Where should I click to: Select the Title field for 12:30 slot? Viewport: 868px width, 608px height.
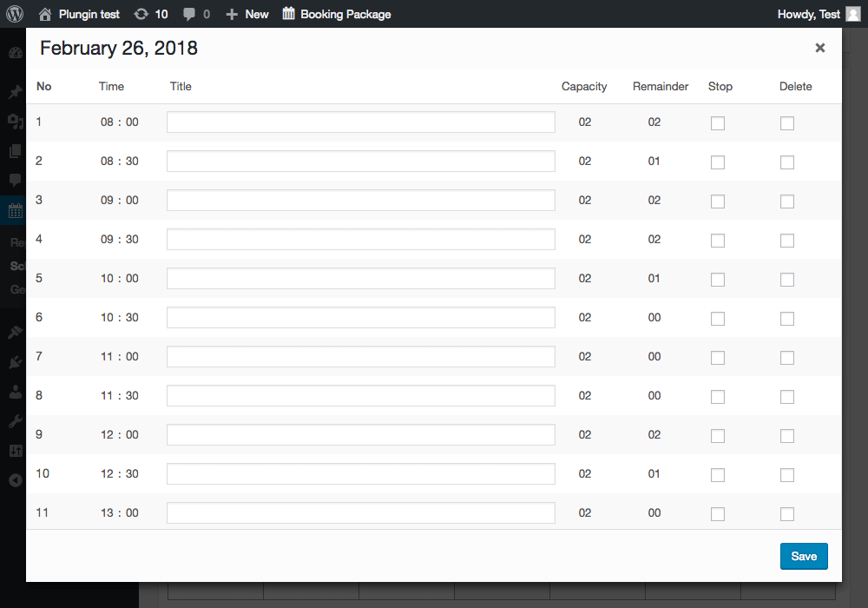click(x=360, y=474)
